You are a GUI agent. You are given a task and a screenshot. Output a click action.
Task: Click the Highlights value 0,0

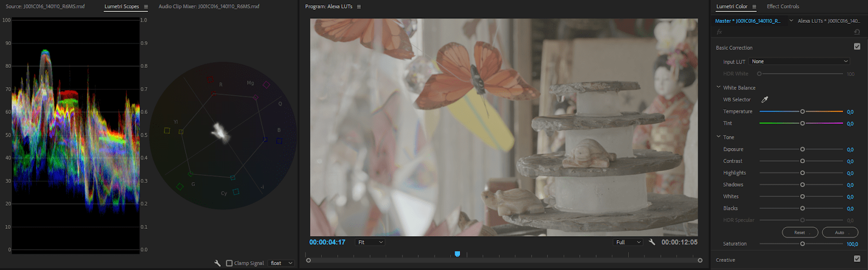(x=850, y=173)
